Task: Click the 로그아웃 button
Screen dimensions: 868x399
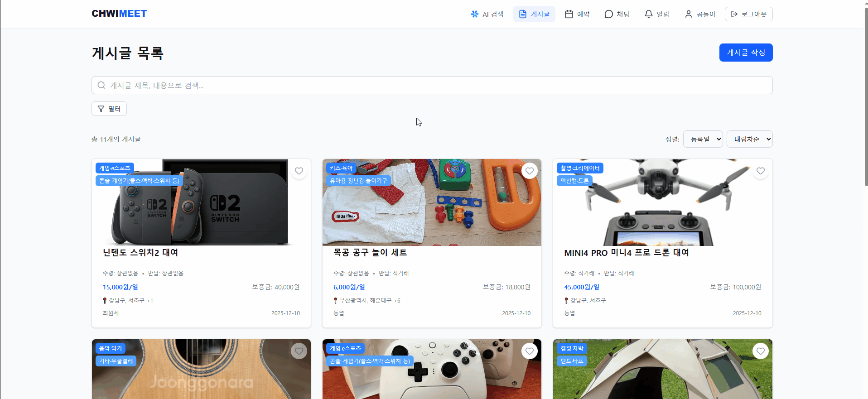Action: pos(749,14)
